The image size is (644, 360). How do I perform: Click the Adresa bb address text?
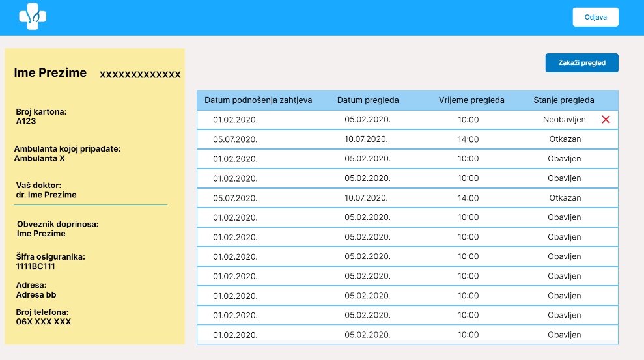pos(36,294)
